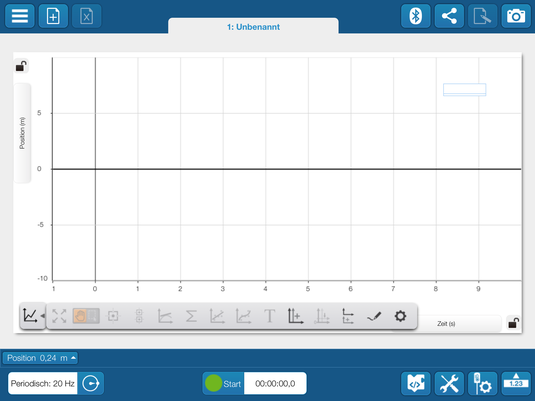
Task: Open the graph settings gear icon
Action: click(x=400, y=316)
